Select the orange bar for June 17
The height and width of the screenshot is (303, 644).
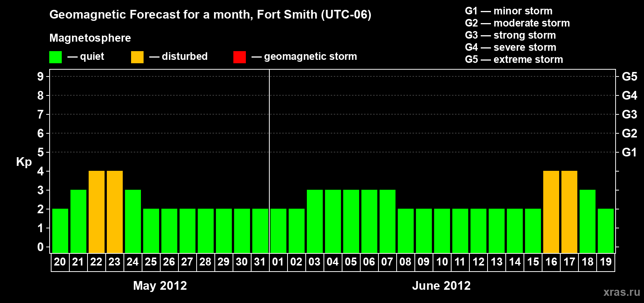[569, 212]
